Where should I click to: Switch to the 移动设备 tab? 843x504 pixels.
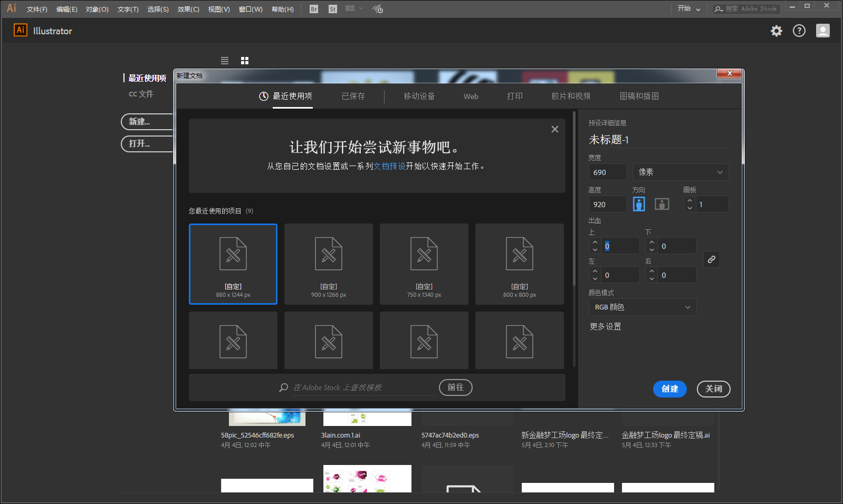[x=419, y=96]
